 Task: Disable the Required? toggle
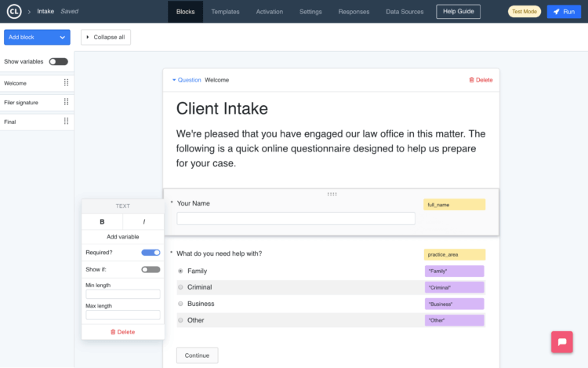point(151,253)
